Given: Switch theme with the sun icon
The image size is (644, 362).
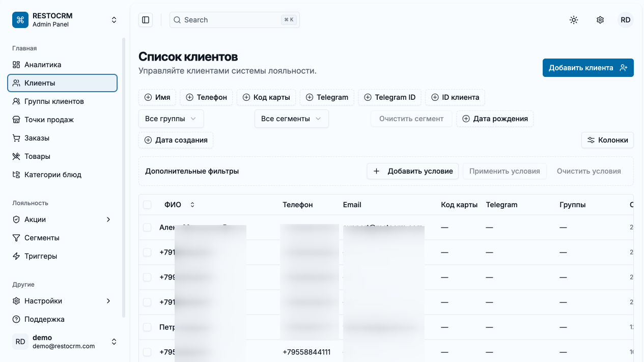Looking at the screenshot, I should click(x=574, y=20).
